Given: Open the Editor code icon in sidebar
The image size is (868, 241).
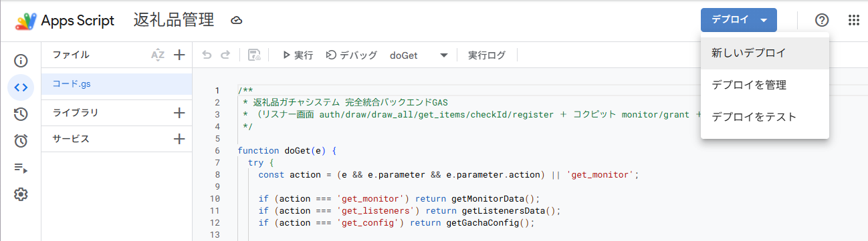Looking at the screenshot, I should pos(21,87).
